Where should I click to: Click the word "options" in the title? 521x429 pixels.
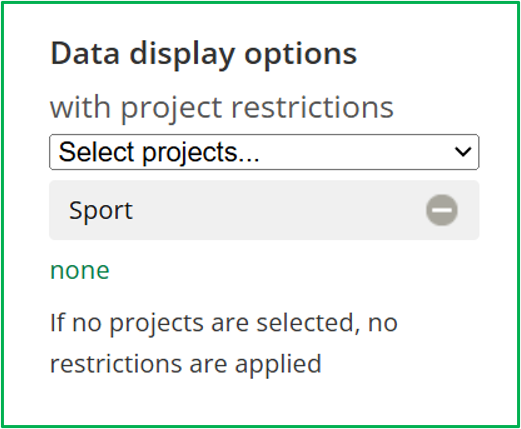301,55
